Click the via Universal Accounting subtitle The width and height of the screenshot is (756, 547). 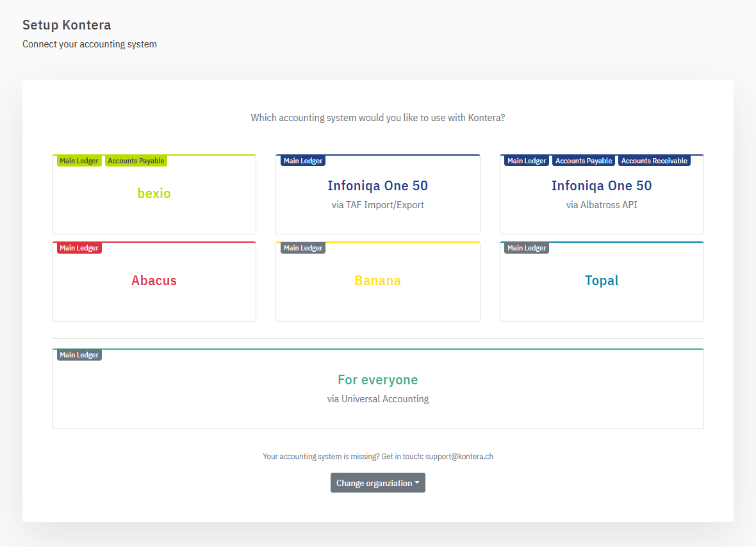click(x=377, y=398)
